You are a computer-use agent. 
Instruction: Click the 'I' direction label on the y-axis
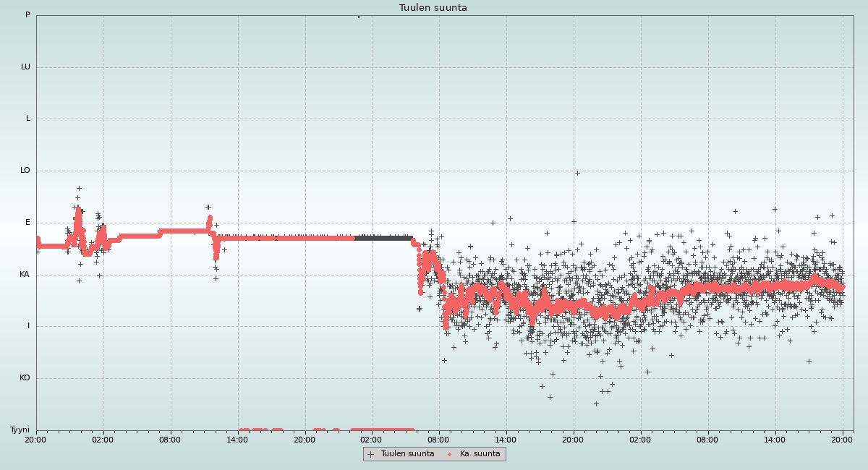pyautogui.click(x=29, y=326)
